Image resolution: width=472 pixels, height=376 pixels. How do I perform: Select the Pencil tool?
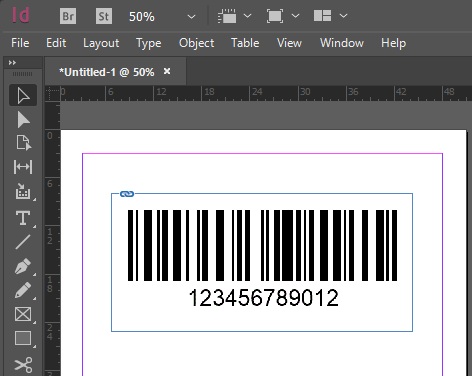(23, 290)
